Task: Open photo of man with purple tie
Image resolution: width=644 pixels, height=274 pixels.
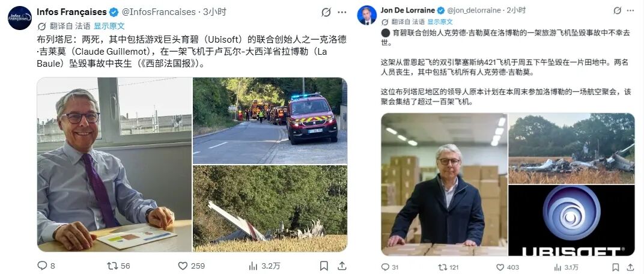Action: 115,164
